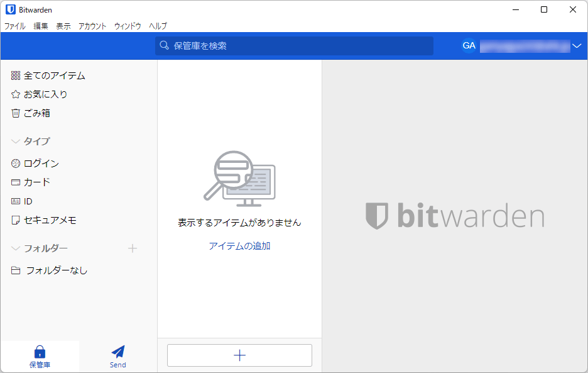This screenshot has width=588, height=373.
Task: Open the ヘルプ menu
Action: (x=158, y=26)
